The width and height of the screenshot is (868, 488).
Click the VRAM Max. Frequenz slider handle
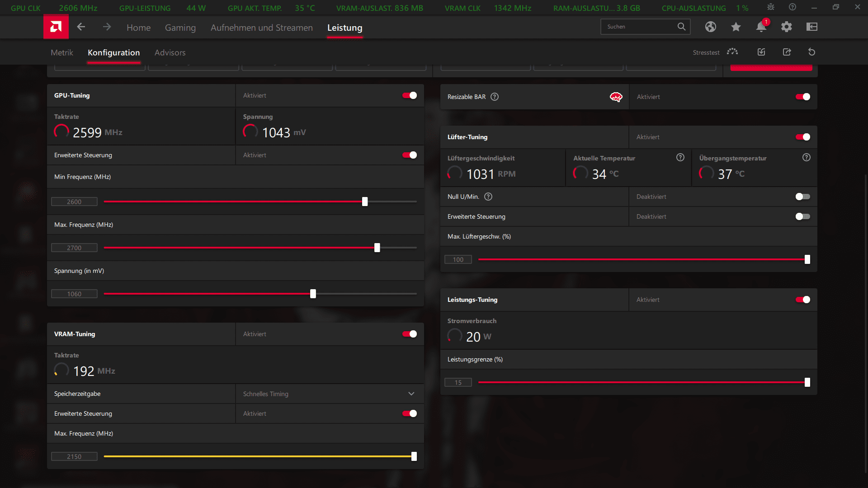(x=414, y=456)
